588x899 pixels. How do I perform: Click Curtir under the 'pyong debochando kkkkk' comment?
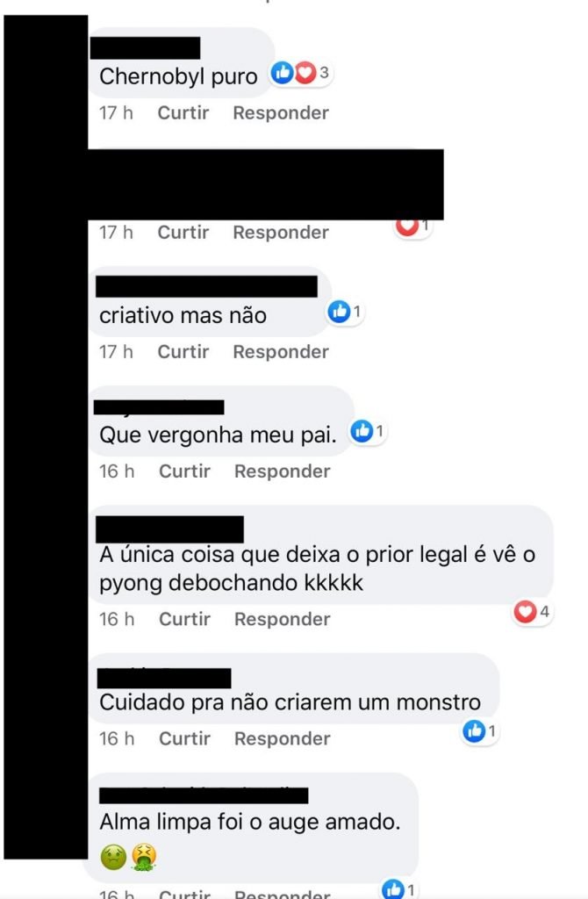(x=184, y=619)
